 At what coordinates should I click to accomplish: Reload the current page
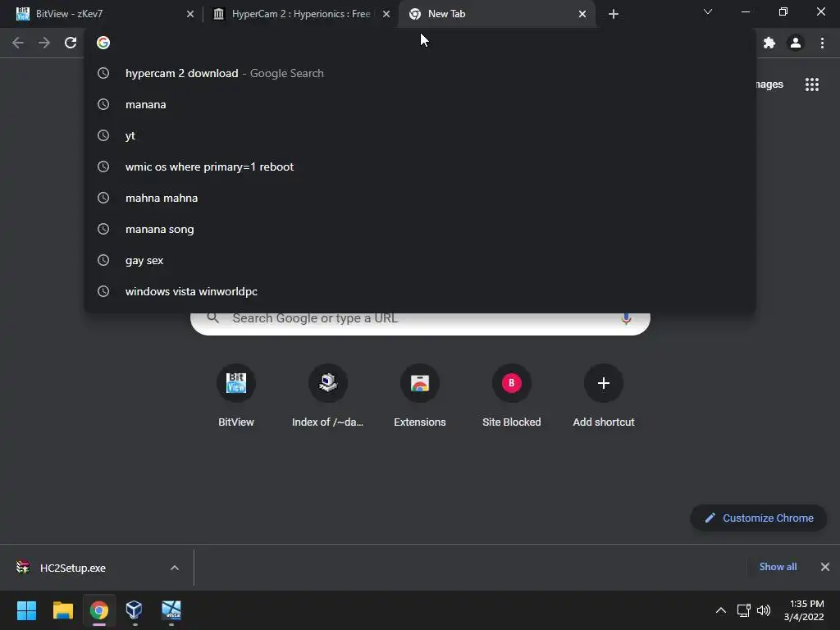(71, 43)
